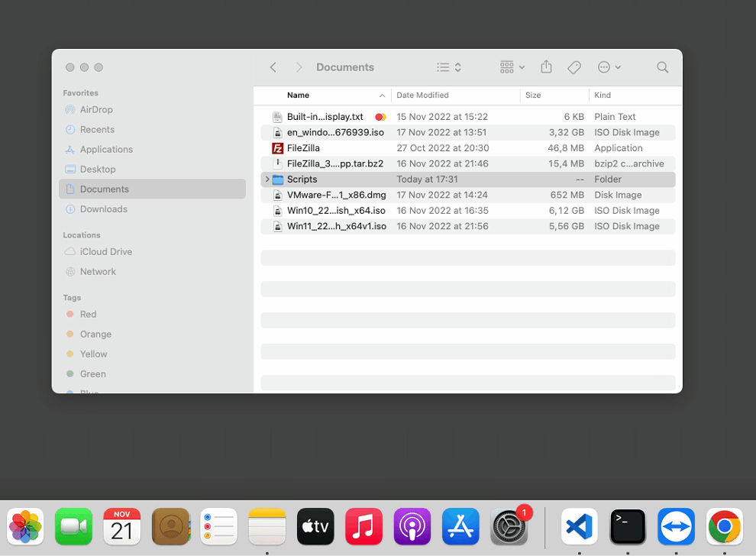The width and height of the screenshot is (756, 556).
Task: Click the Edit Tags icon
Action: 573,67
